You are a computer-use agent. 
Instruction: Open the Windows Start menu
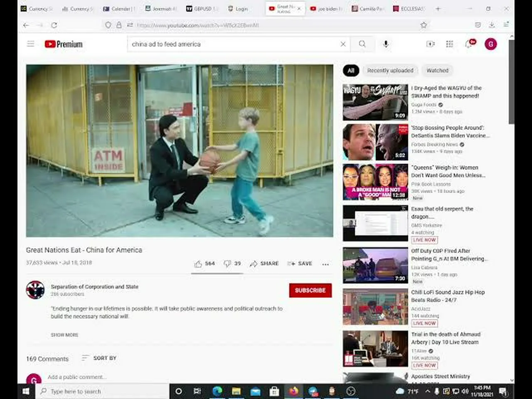(x=26, y=391)
